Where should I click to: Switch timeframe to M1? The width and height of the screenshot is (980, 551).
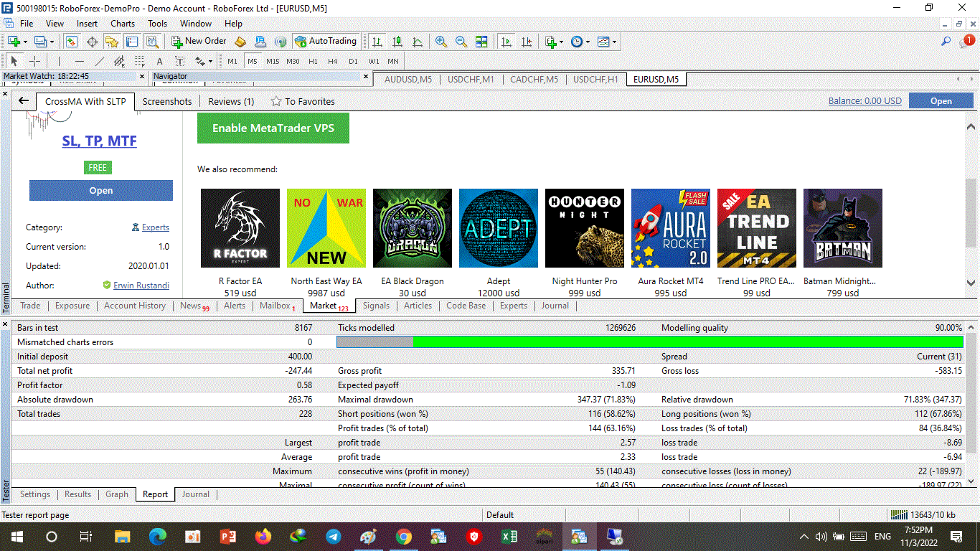(x=232, y=61)
